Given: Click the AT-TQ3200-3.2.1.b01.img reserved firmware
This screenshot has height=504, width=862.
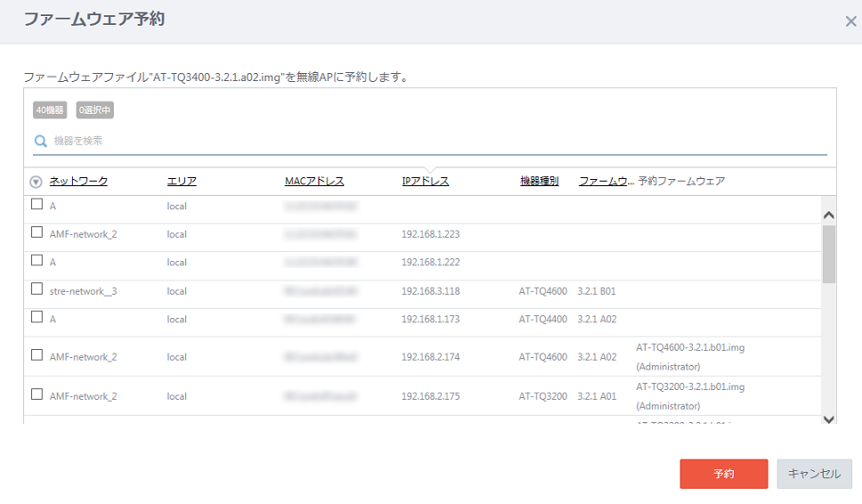Looking at the screenshot, I should pos(690,387).
